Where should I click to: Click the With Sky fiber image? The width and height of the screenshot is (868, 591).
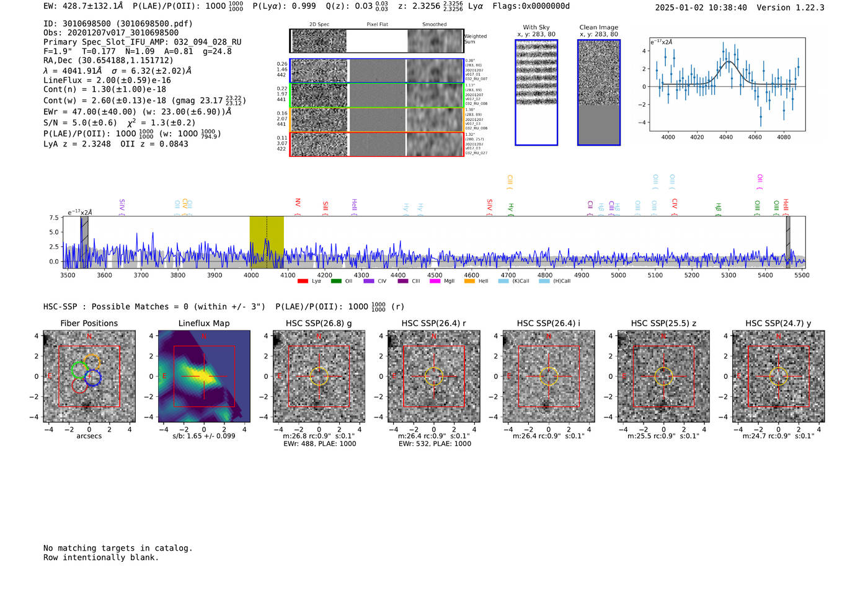536,92
